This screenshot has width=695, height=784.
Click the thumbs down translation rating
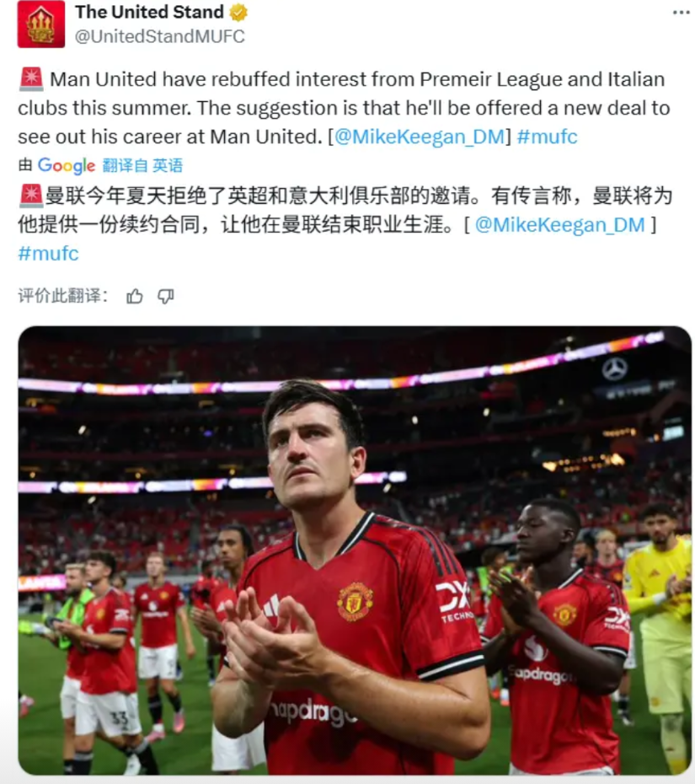coord(166,297)
